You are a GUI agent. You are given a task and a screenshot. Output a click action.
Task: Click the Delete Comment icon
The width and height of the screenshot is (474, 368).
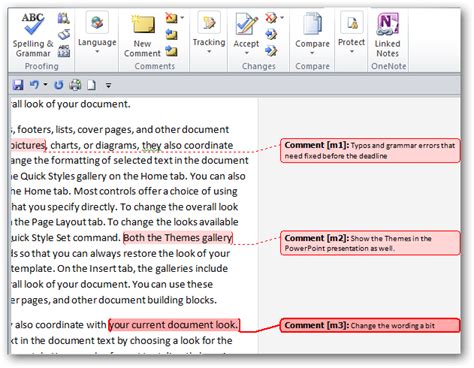(171, 18)
